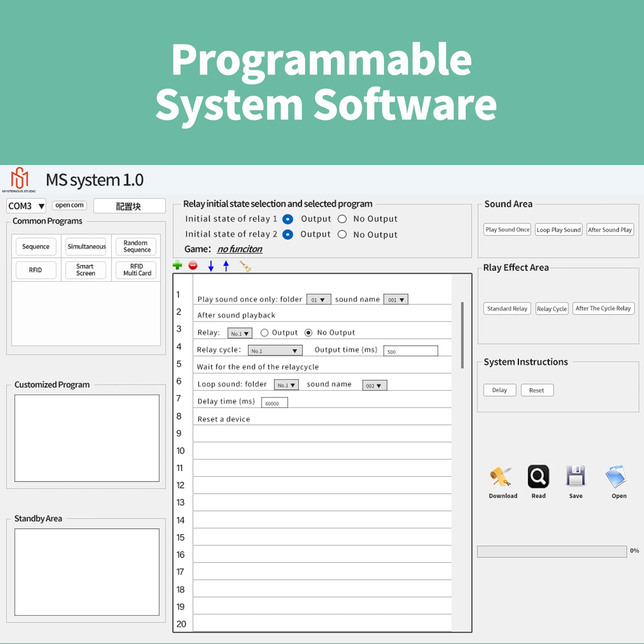Click the Output time 500 input field
644x644 pixels.
(411, 351)
